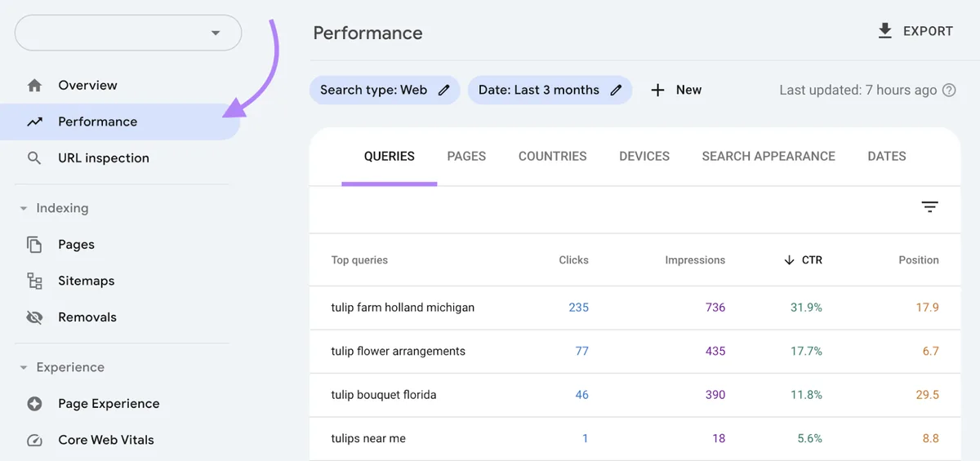Screen dimensions: 980x461
Task: Switch to the DATES tab
Action: pos(887,157)
